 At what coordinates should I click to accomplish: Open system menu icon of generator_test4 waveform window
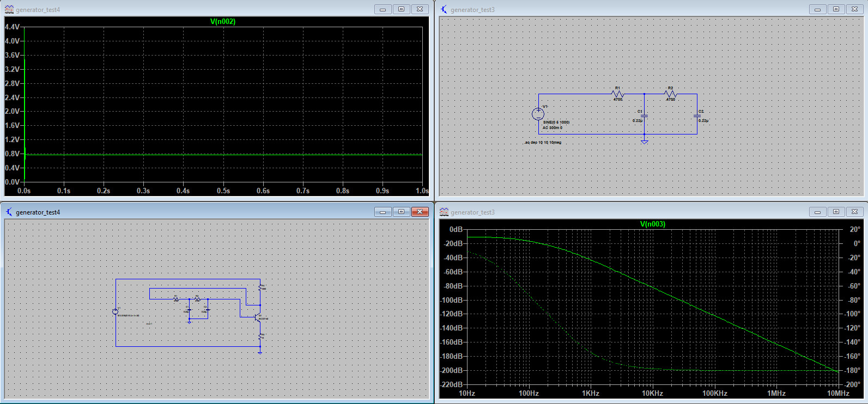[x=9, y=9]
